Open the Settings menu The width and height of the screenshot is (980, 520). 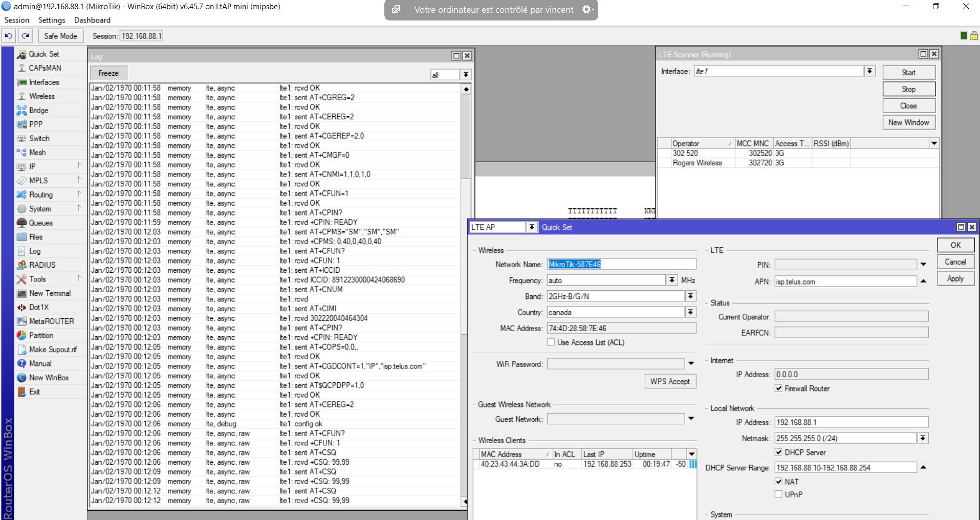(52, 20)
